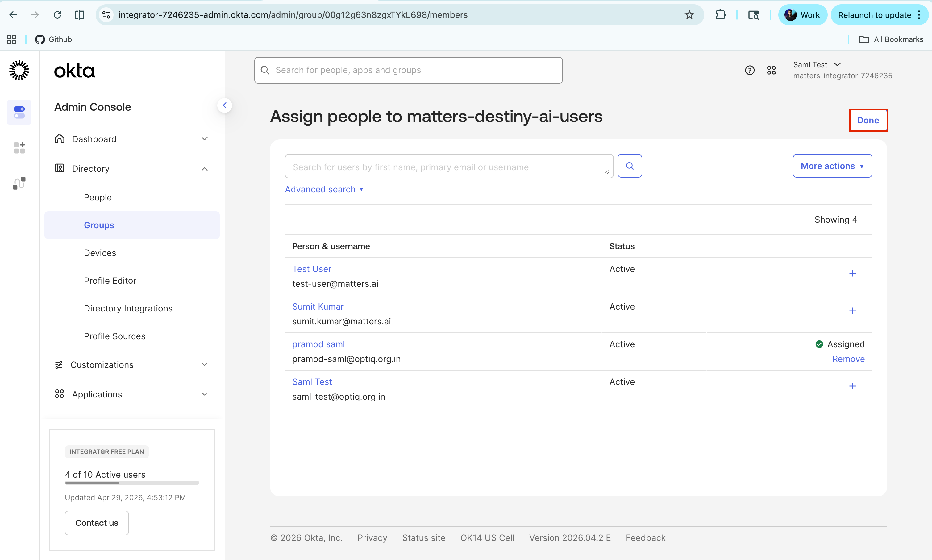Expand the Dashboard menu section
Viewport: 932px width, 560px height.
(132, 139)
